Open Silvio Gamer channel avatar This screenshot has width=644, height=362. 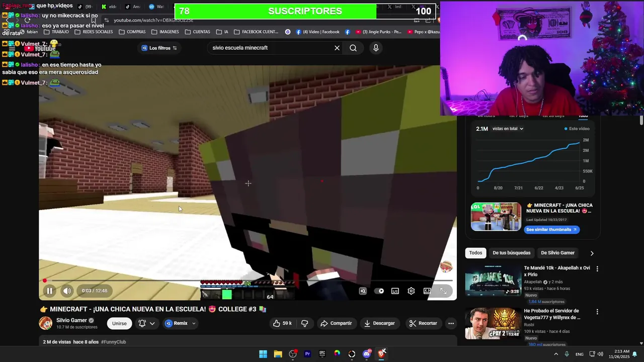pyautogui.click(x=46, y=323)
